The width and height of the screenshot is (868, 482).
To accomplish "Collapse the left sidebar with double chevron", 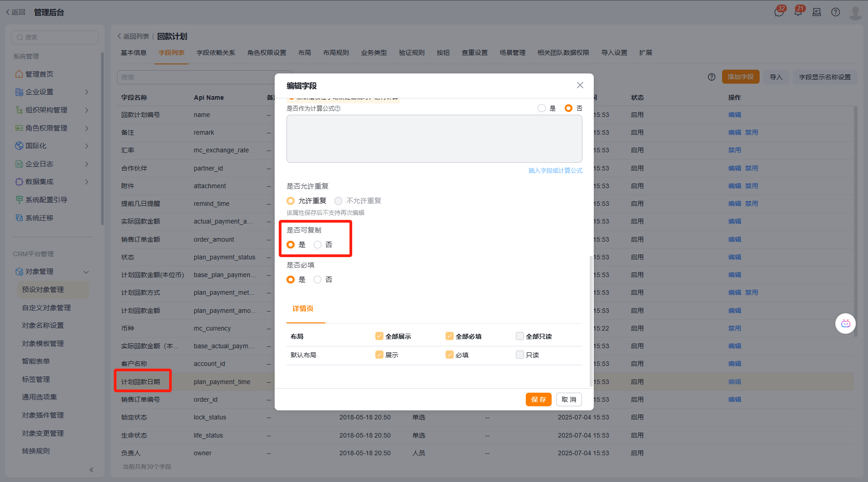I will (x=91, y=470).
